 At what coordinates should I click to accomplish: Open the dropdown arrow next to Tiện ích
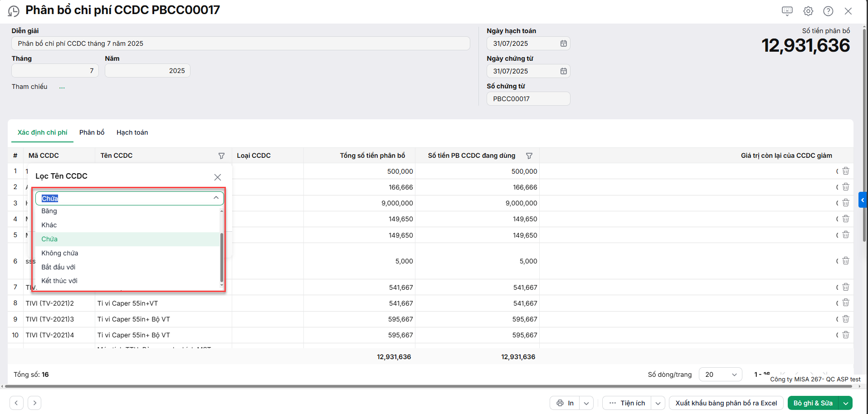point(658,403)
